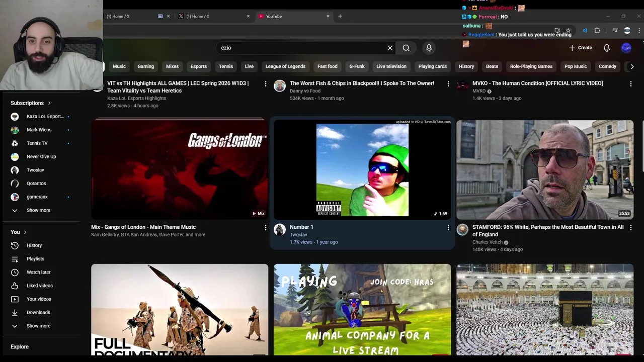
Task: Open more options for Worst Fish & Chips video
Action: pos(448,84)
